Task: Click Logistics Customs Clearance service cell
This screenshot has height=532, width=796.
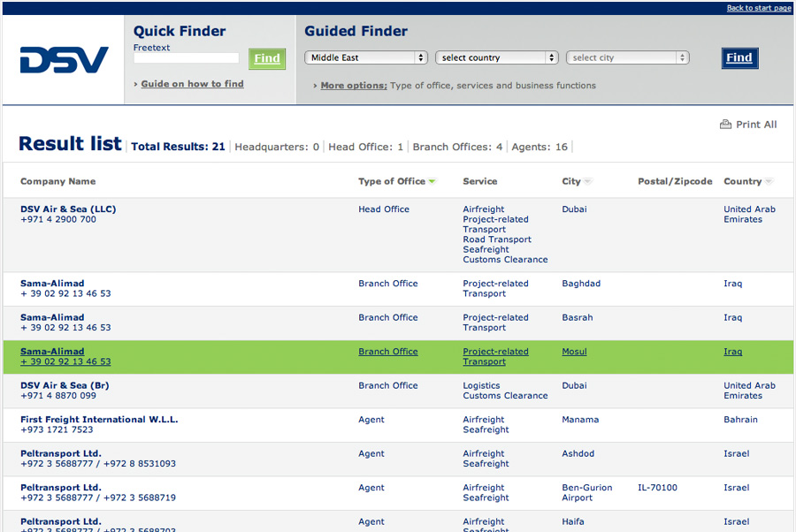Action: point(505,391)
